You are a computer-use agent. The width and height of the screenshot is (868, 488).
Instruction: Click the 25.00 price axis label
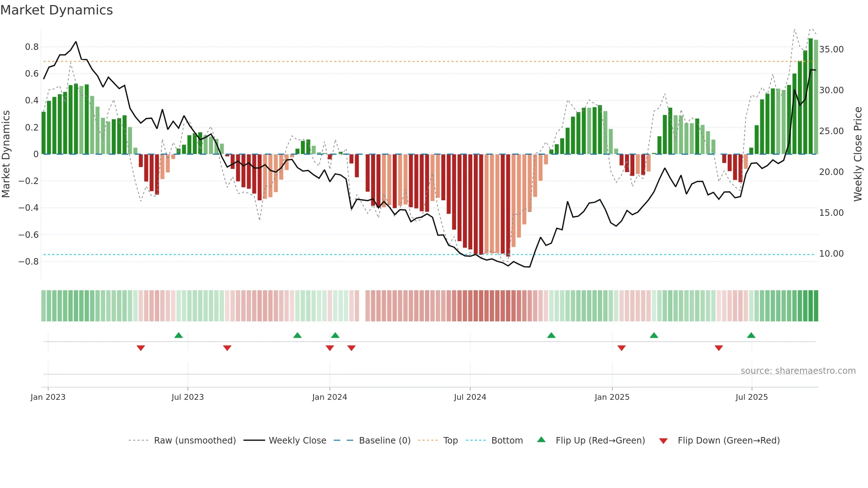click(831, 131)
